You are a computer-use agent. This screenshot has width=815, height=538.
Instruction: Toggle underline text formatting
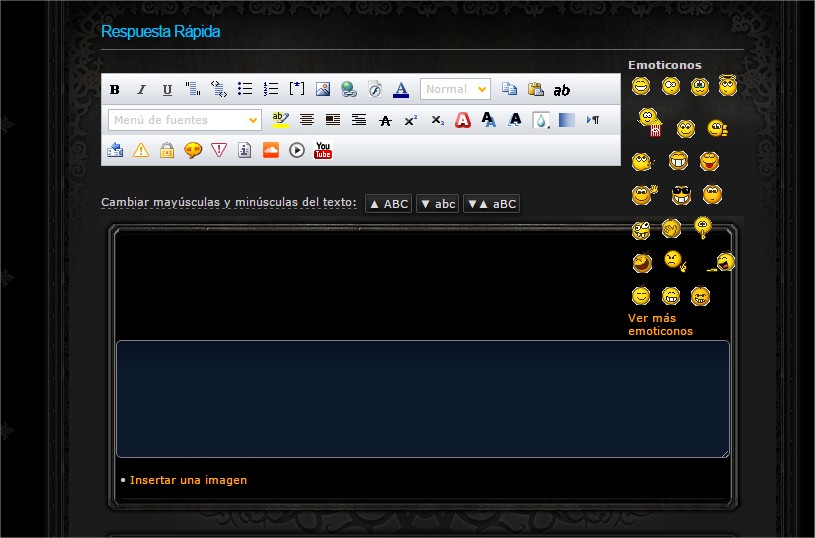167,90
